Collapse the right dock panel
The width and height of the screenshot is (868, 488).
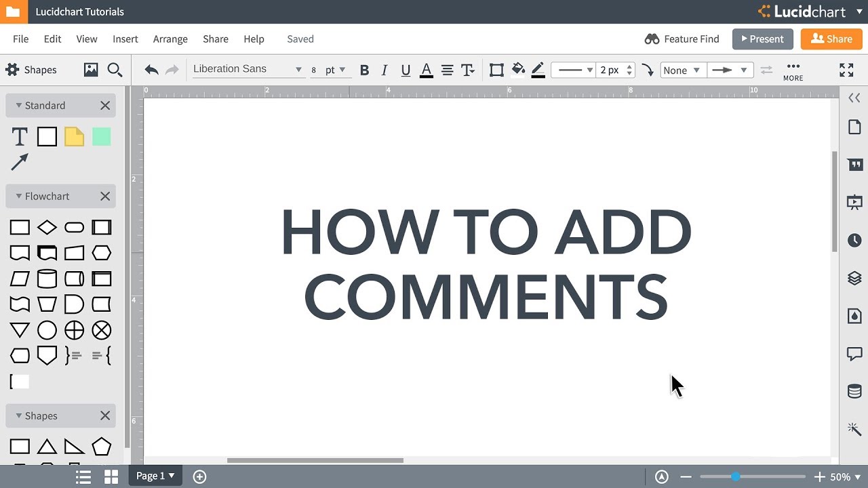click(x=854, y=98)
